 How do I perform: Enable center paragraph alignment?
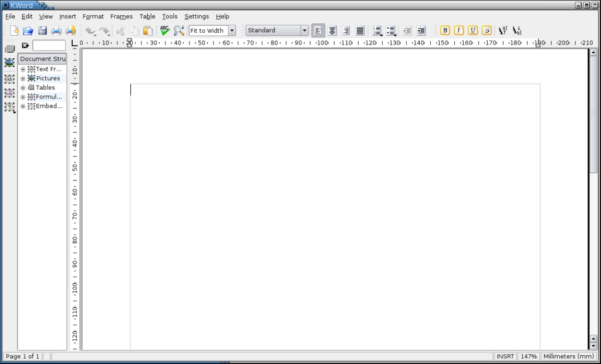click(332, 30)
